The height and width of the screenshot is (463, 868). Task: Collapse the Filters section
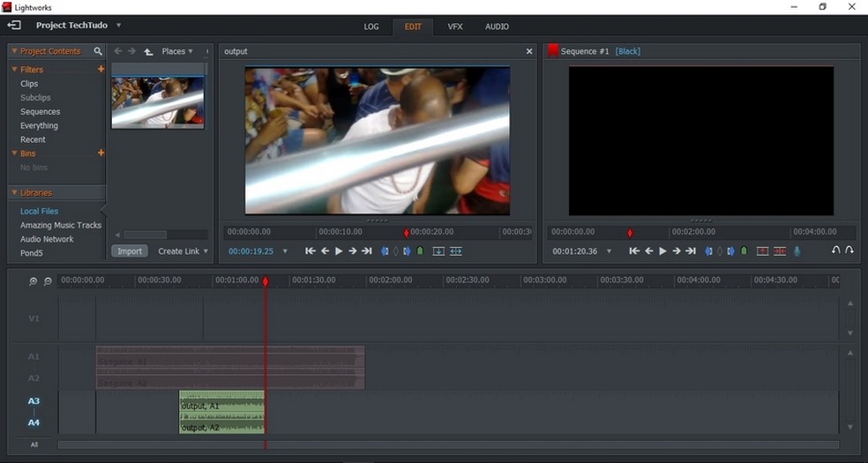point(14,69)
